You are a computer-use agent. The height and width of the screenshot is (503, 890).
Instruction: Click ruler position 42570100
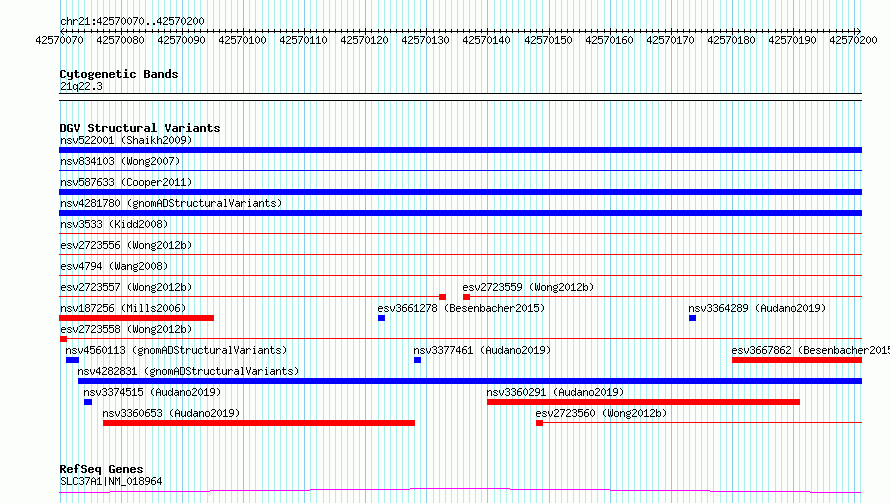(242, 40)
